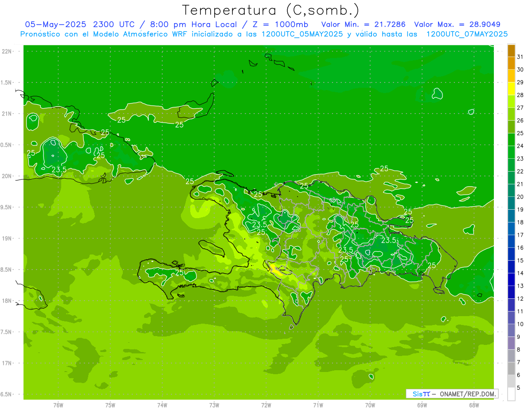Click the '73W' longitude label
This screenshot has width=532, height=411.
point(214,405)
